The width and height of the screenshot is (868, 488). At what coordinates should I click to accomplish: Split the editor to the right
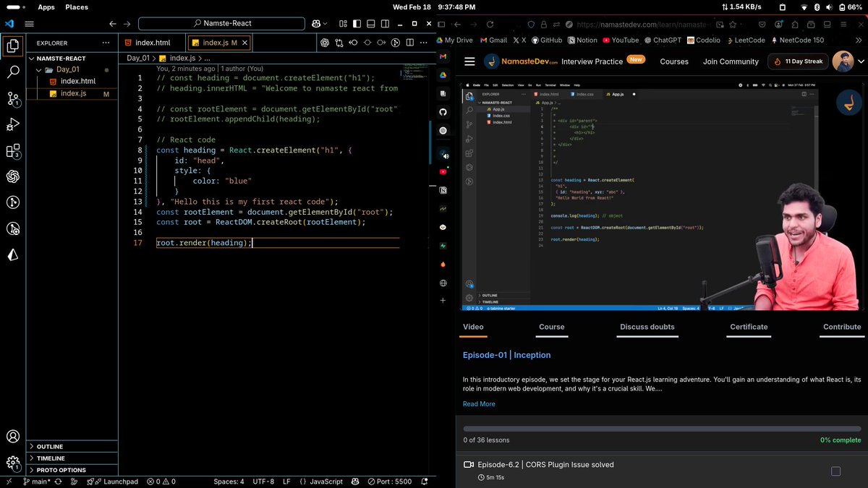[x=409, y=43]
